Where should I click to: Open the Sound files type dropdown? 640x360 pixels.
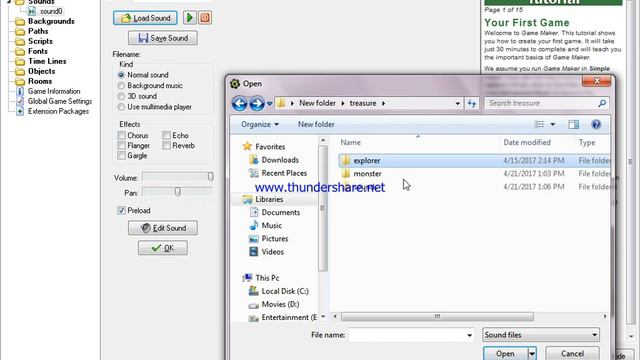click(x=541, y=335)
